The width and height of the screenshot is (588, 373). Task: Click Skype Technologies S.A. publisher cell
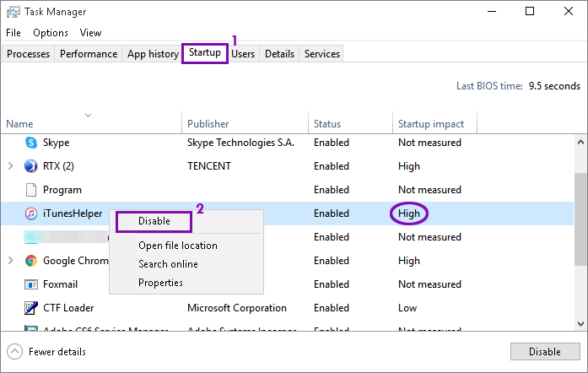(x=240, y=143)
